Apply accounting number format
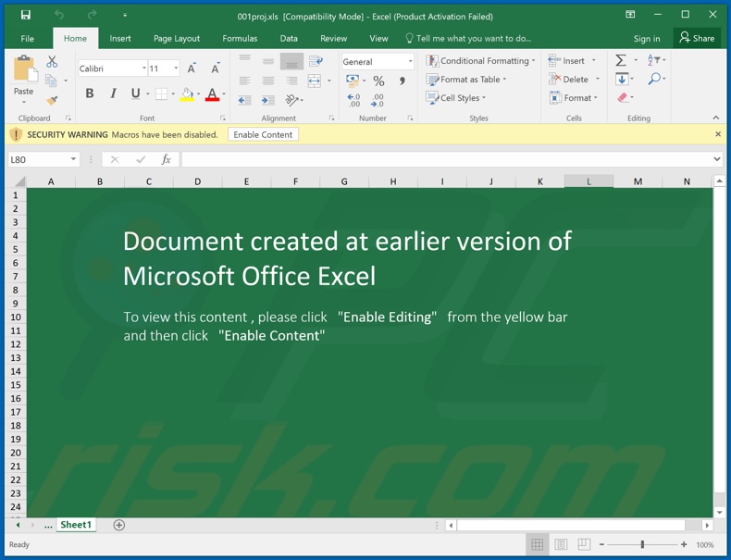The image size is (731, 560). tap(353, 81)
